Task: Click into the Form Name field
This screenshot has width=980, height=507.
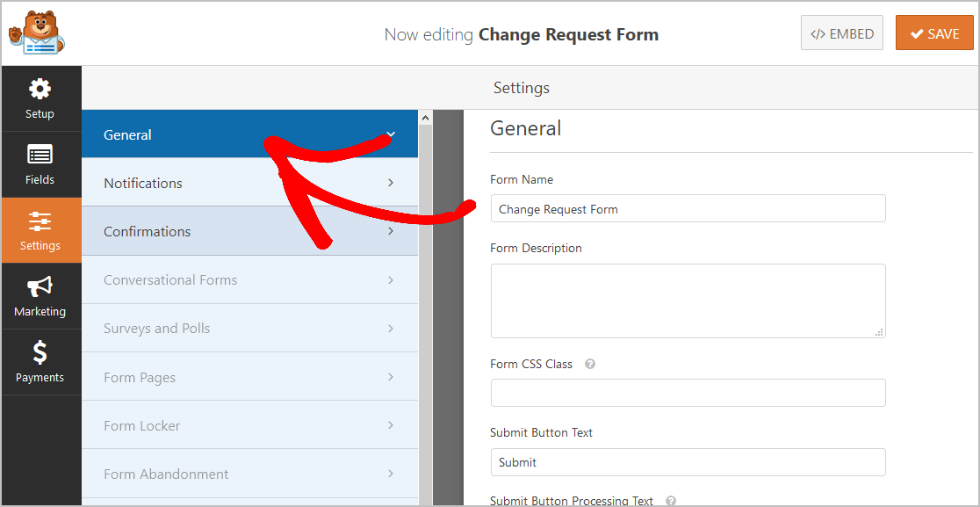Action: [x=688, y=208]
